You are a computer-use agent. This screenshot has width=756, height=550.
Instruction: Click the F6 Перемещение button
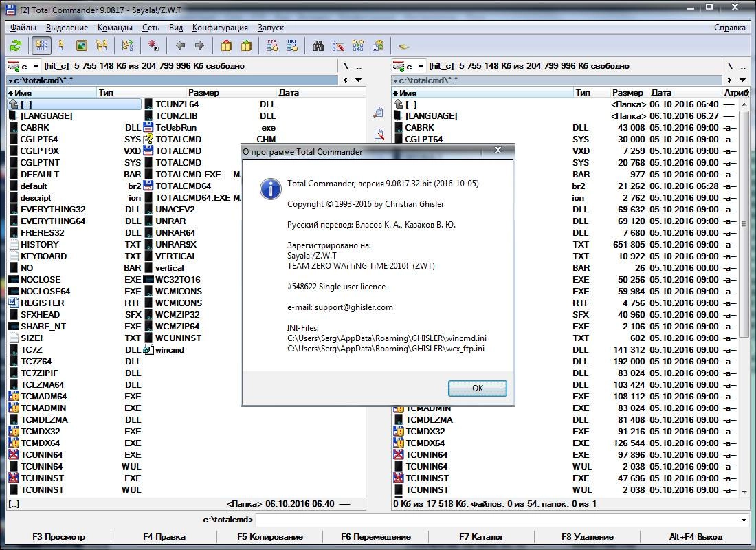click(375, 537)
